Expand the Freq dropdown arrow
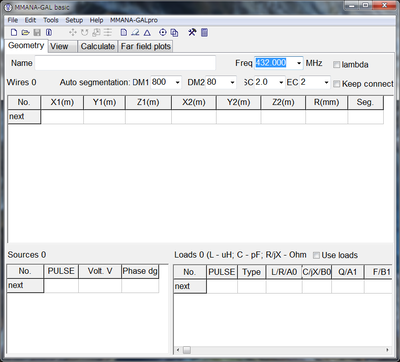The image size is (400, 362). [x=299, y=63]
